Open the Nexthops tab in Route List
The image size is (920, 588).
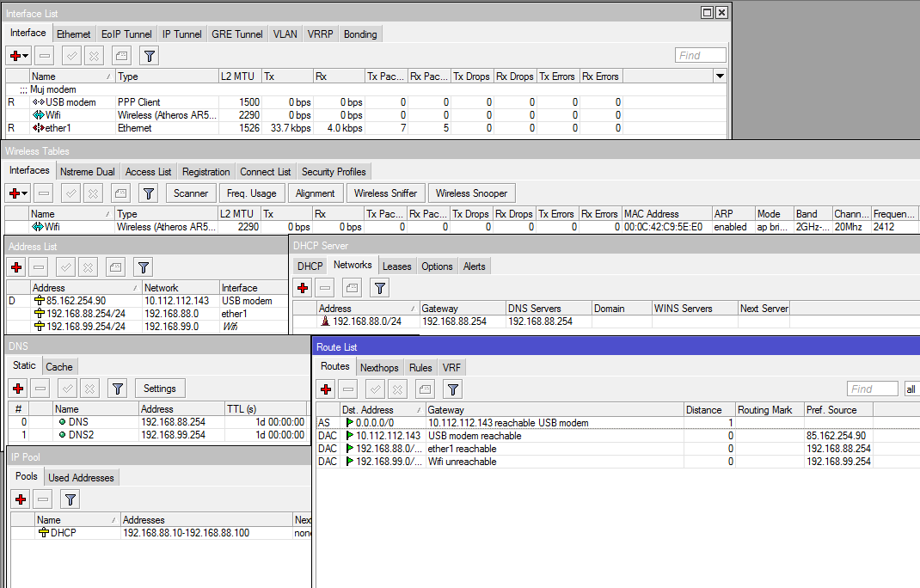pyautogui.click(x=379, y=367)
